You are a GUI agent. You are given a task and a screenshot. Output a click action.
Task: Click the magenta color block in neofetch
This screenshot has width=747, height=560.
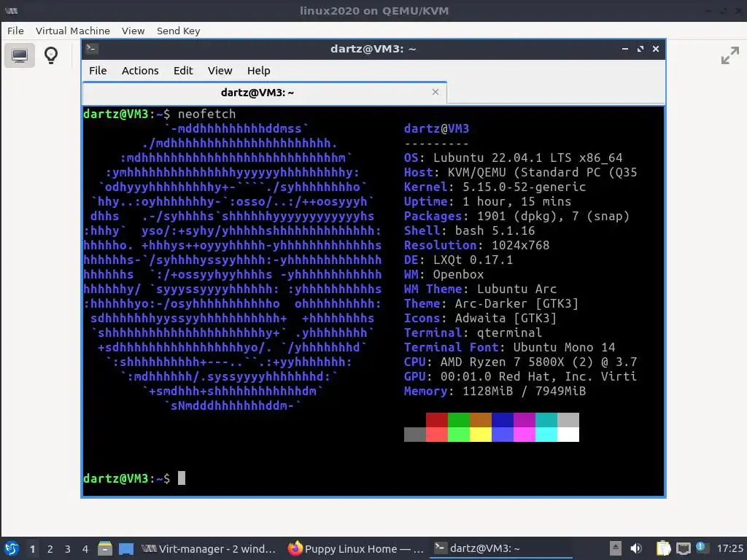coord(524,420)
